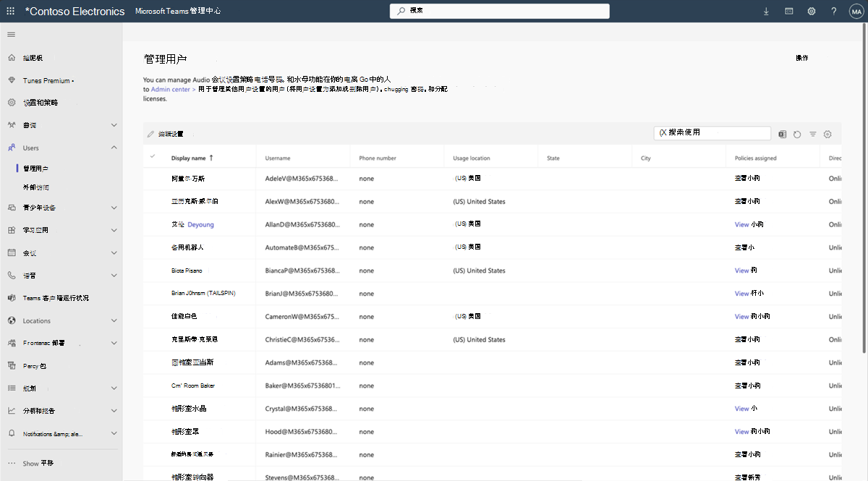This screenshot has height=481, width=868.
Task: Click the download arrow icon in header
Action: [x=766, y=11]
